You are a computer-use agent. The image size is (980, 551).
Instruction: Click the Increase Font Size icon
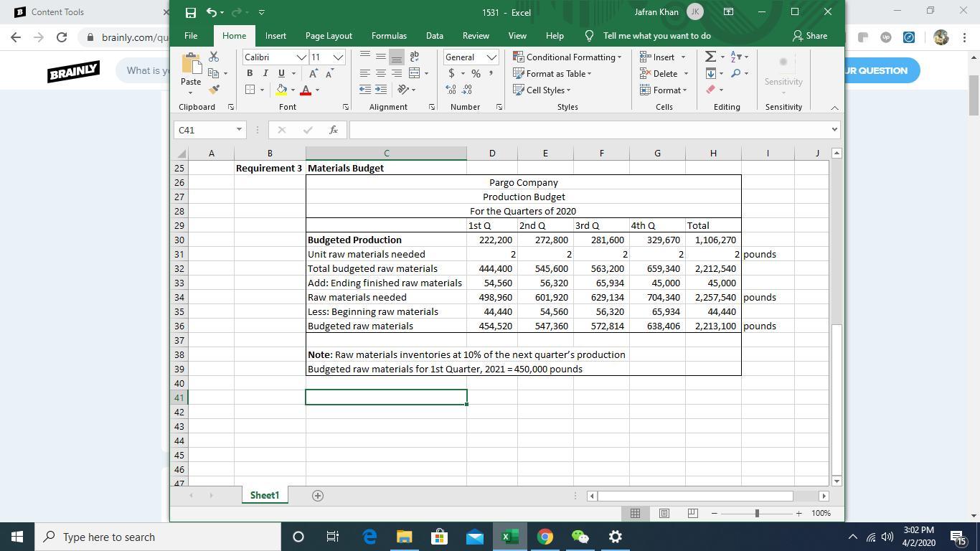tap(314, 73)
